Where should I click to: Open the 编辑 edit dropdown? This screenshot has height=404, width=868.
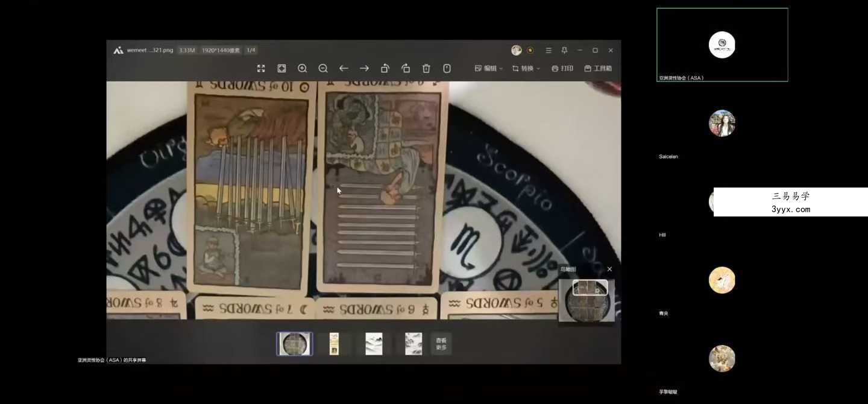tap(489, 68)
